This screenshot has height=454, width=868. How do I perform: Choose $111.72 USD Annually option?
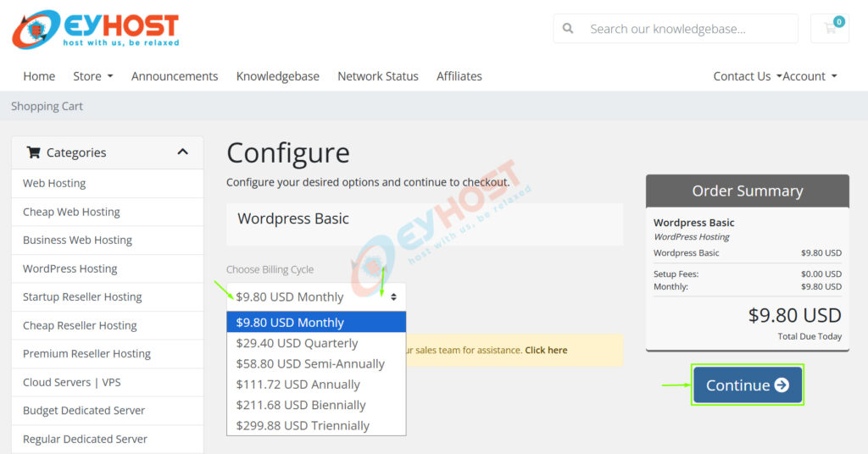[x=316, y=385]
